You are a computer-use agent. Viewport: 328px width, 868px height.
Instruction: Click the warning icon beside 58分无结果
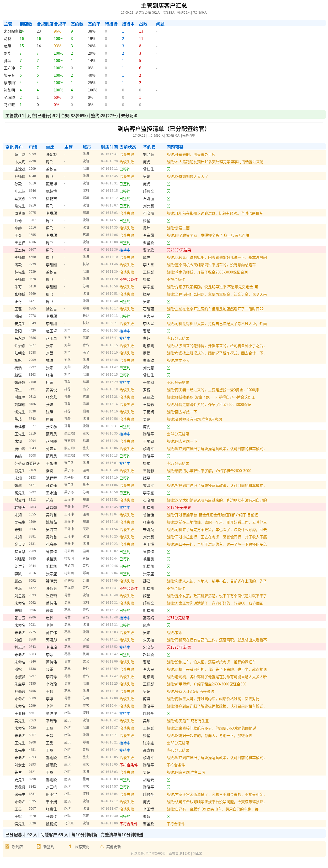[168, 463]
